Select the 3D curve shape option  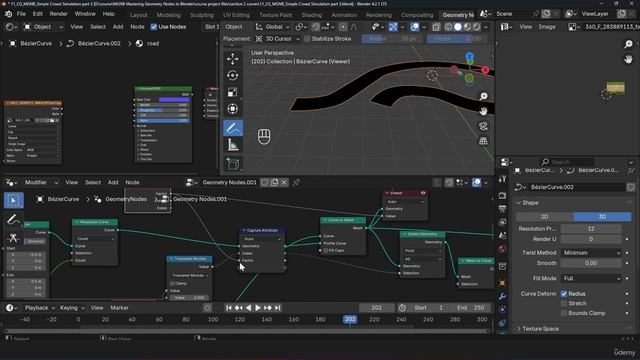point(602,217)
